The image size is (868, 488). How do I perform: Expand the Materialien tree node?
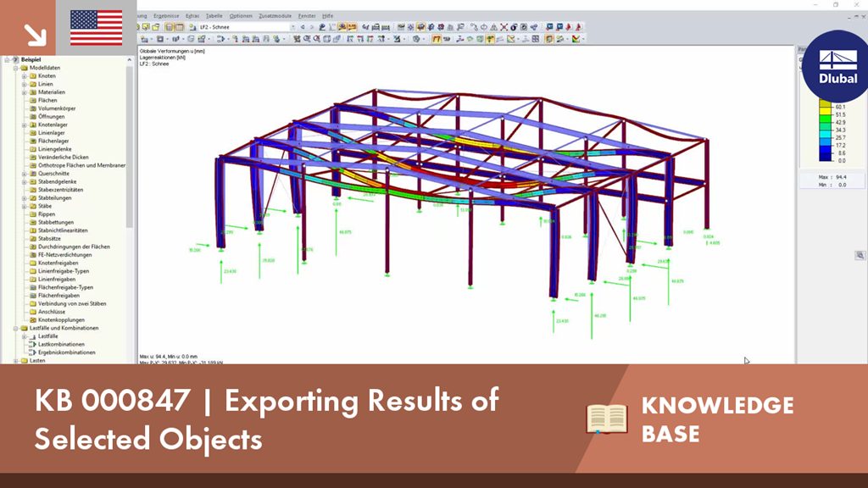25,92
